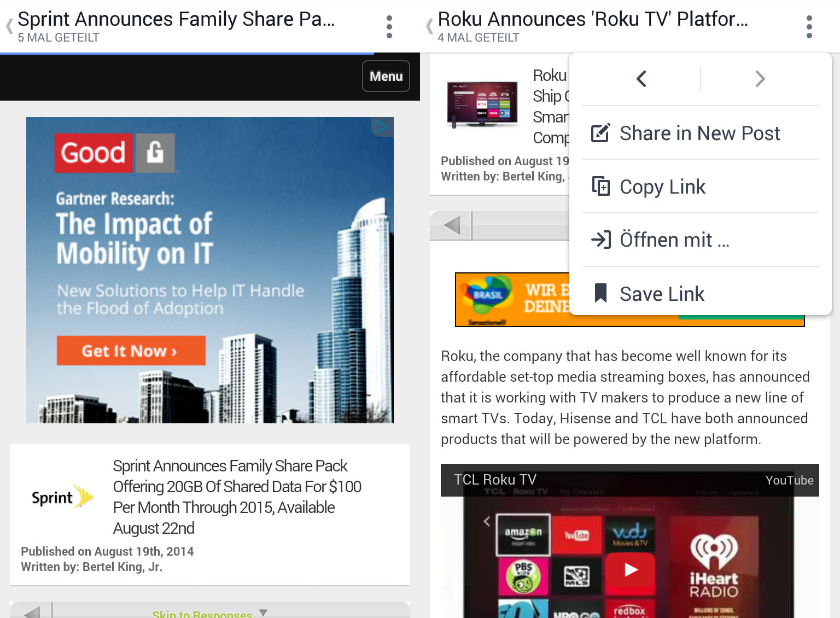Screen dimensions: 840x618
Task: Choose Copy Link from the menu
Action: pos(662,187)
